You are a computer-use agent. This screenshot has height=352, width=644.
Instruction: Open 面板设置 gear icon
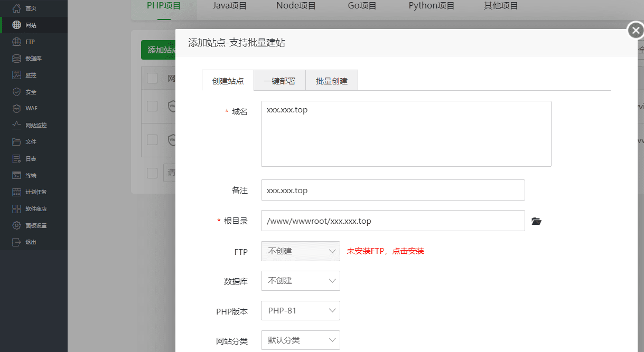click(16, 225)
